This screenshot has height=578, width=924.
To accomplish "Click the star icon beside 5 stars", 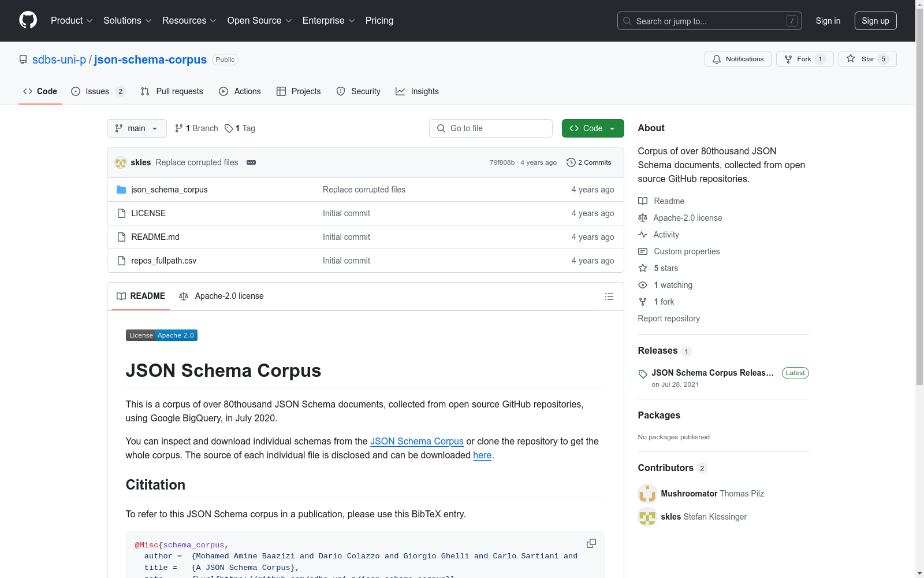I will click(643, 268).
